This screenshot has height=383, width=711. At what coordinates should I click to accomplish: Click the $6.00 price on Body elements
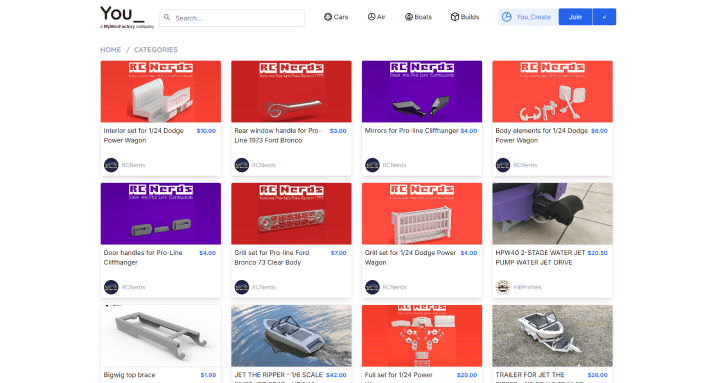click(599, 131)
